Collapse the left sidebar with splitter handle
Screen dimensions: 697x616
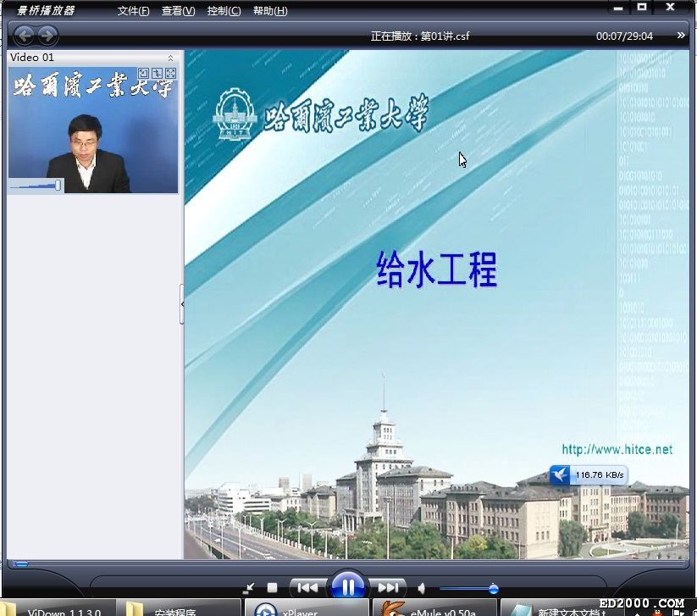point(182,304)
